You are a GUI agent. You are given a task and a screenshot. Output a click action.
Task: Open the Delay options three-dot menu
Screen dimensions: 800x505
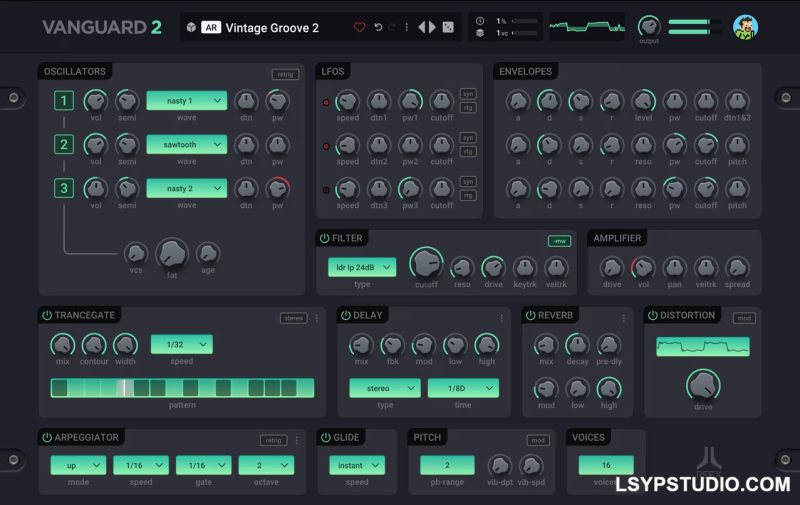point(502,318)
